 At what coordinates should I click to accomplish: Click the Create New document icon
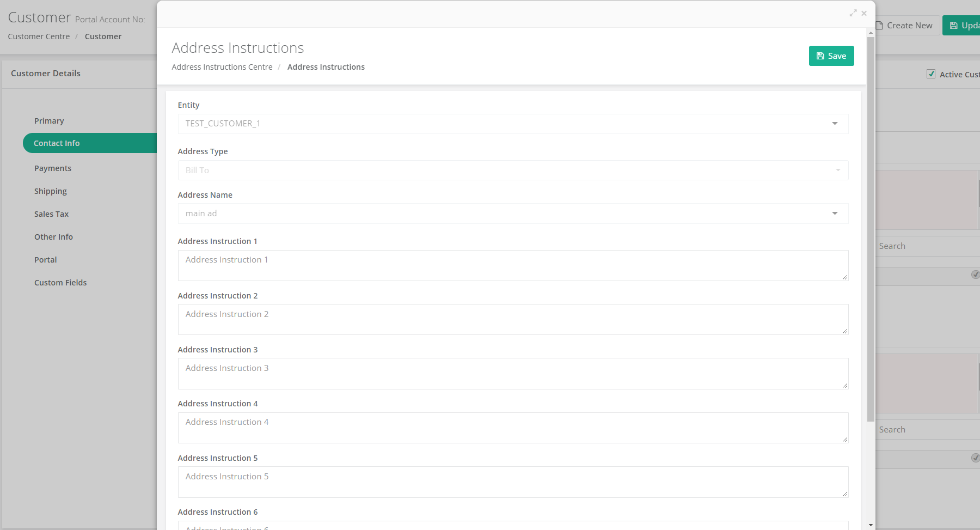[879, 26]
